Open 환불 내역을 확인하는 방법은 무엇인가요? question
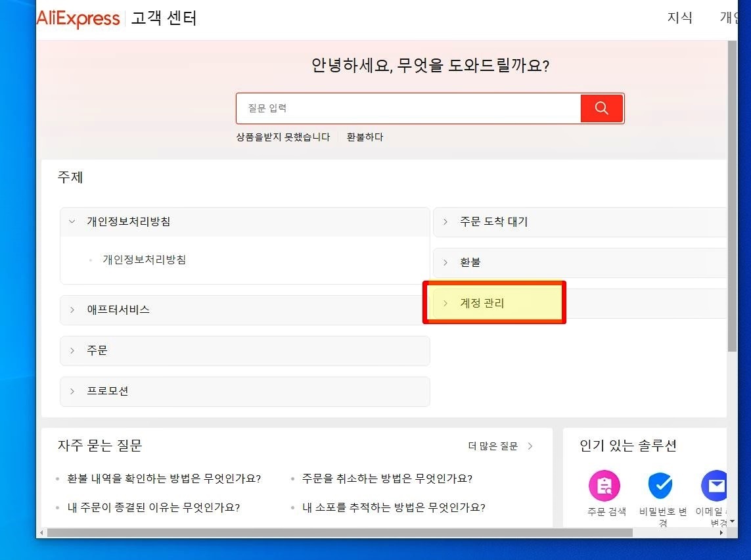The height and width of the screenshot is (560, 751). click(x=164, y=478)
